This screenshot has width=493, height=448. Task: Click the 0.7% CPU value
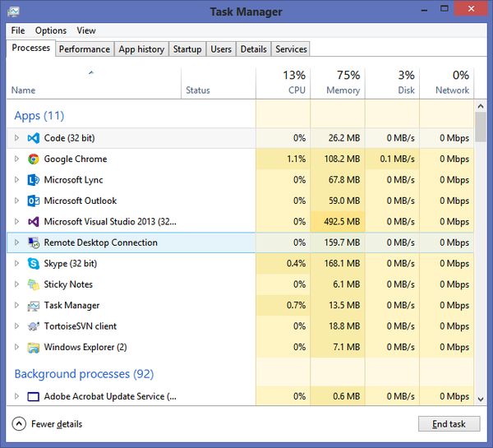296,305
